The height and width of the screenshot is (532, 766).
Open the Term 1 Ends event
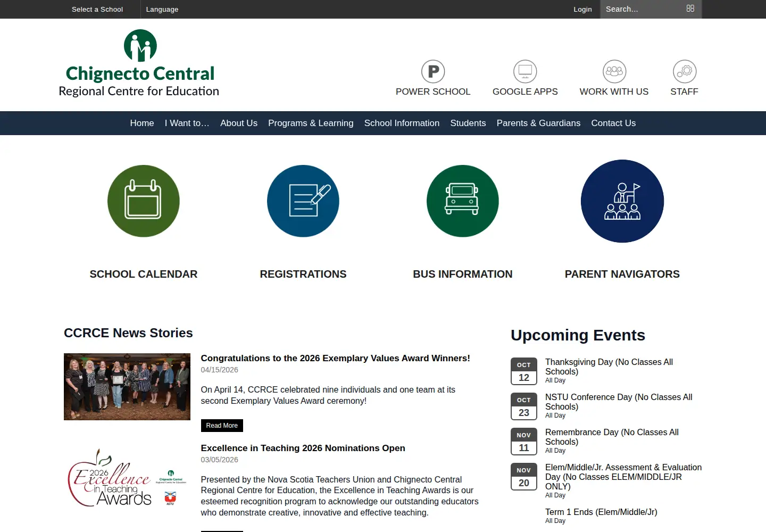pyautogui.click(x=601, y=512)
